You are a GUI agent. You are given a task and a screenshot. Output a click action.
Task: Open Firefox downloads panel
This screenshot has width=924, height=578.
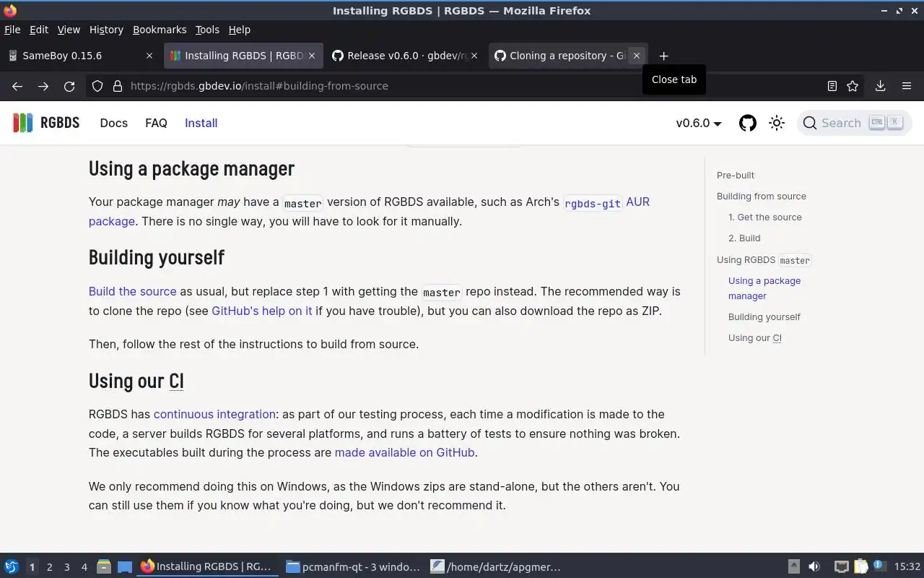click(880, 86)
